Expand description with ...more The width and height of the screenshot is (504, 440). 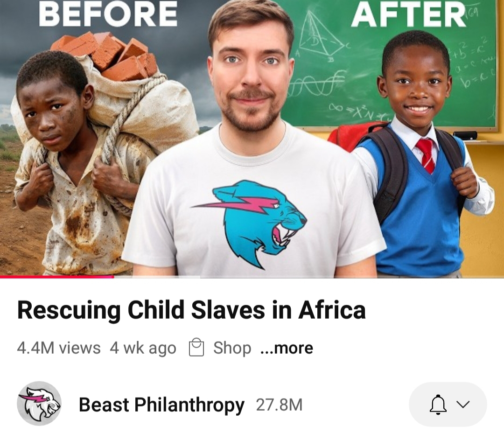pyautogui.click(x=287, y=348)
